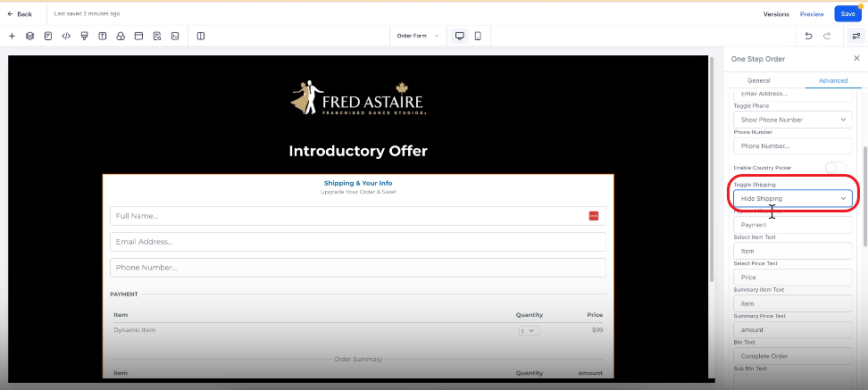Click the Shipping & Your Info heading
The height and width of the screenshot is (390, 868).
point(358,183)
